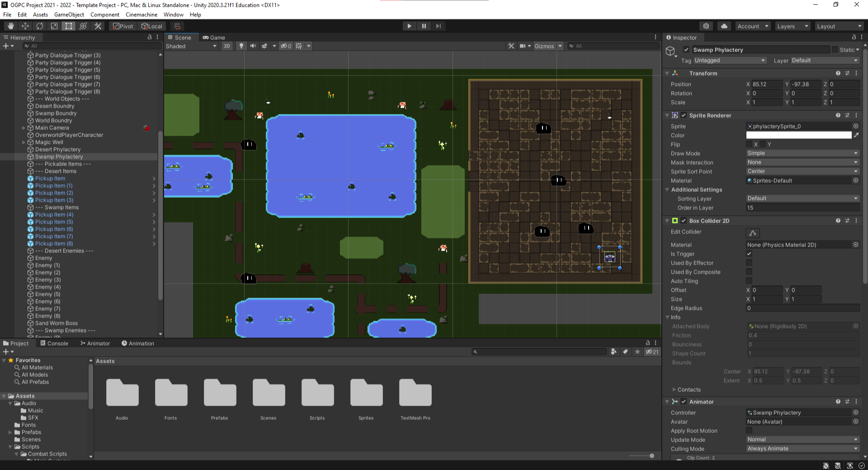Open the Draw Mode dropdown in Sprite Renderer

point(802,153)
